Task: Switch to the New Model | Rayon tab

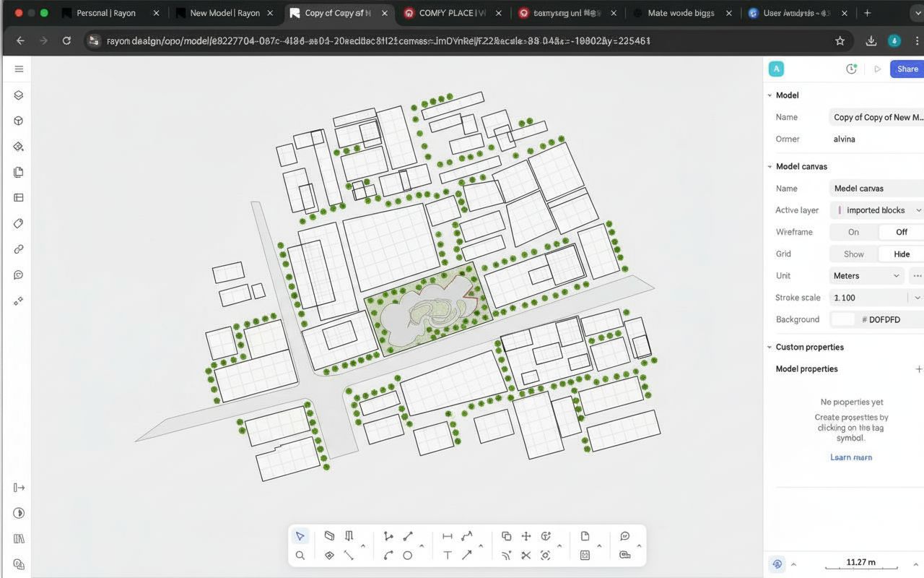Action: (x=224, y=13)
